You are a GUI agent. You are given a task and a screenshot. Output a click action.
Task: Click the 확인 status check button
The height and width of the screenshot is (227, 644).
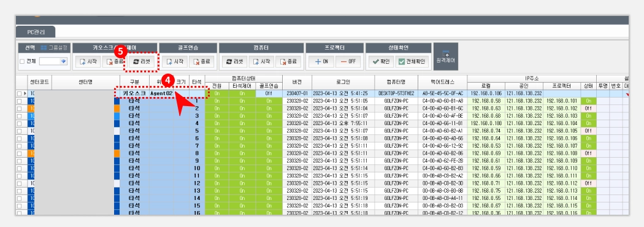381,62
